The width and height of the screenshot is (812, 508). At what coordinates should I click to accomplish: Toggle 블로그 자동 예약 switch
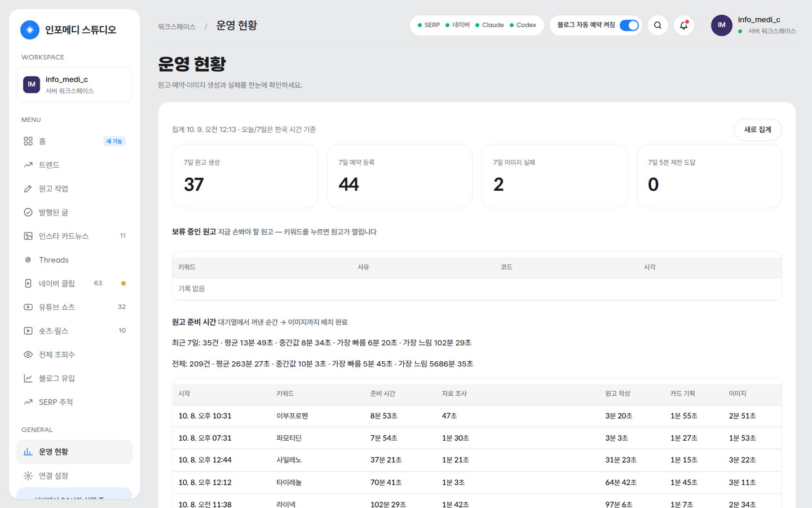pyautogui.click(x=629, y=25)
